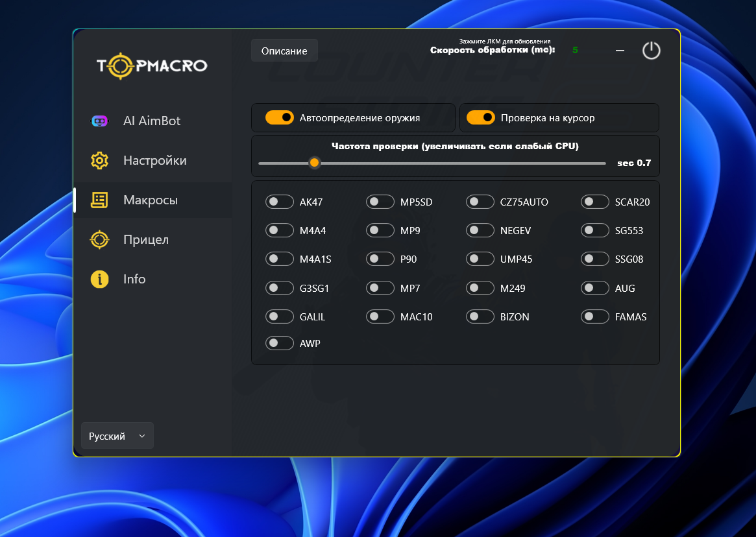
Task: Enable the GALIL macro
Action: tap(280, 316)
